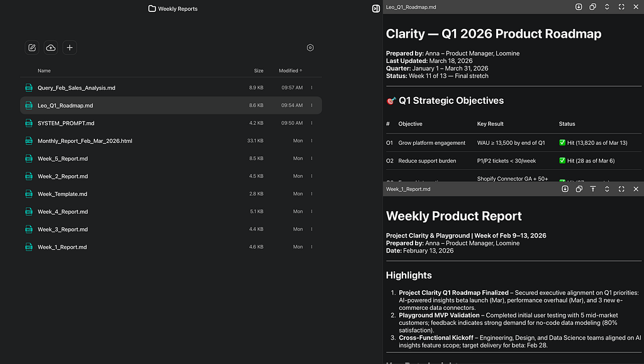Download Leo_Q1_Roadmap.md from preview header
The image size is (644, 364).
579,7
